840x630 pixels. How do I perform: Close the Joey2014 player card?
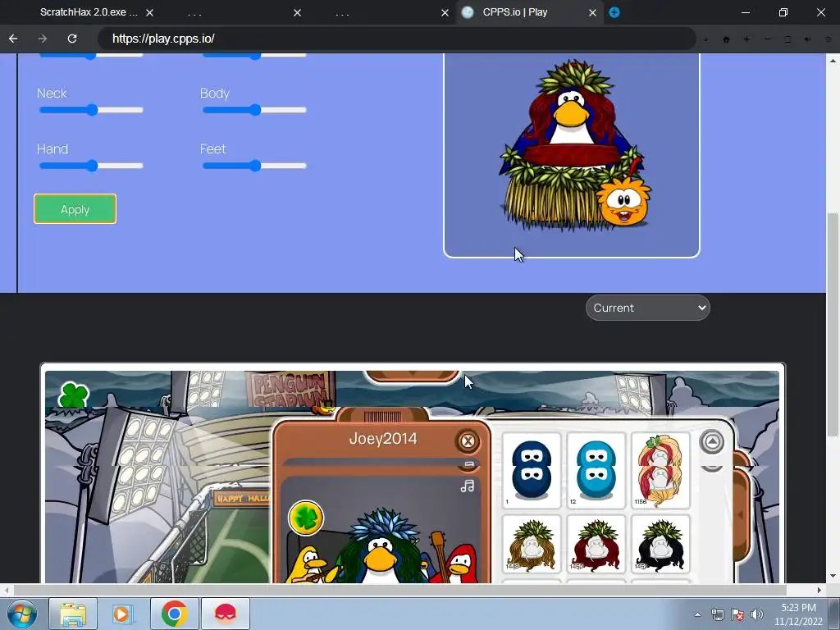click(468, 441)
